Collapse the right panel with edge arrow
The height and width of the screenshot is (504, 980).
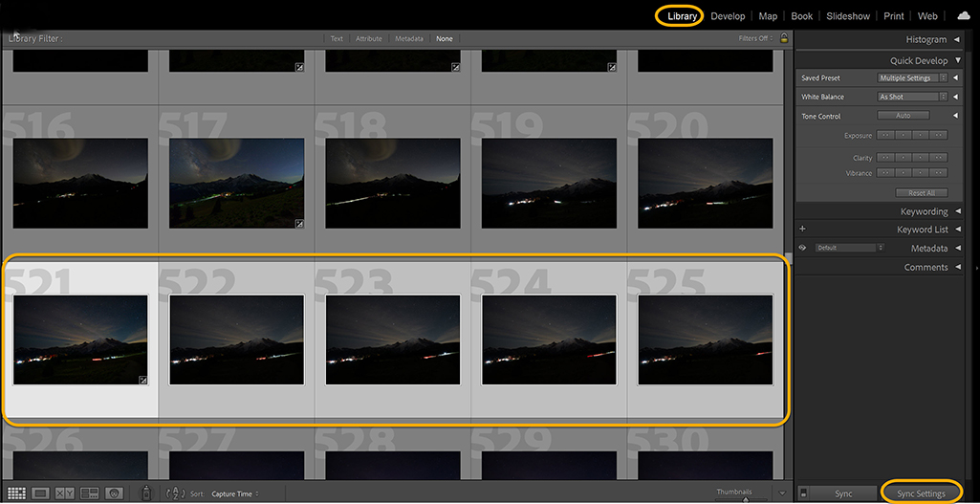[975, 268]
